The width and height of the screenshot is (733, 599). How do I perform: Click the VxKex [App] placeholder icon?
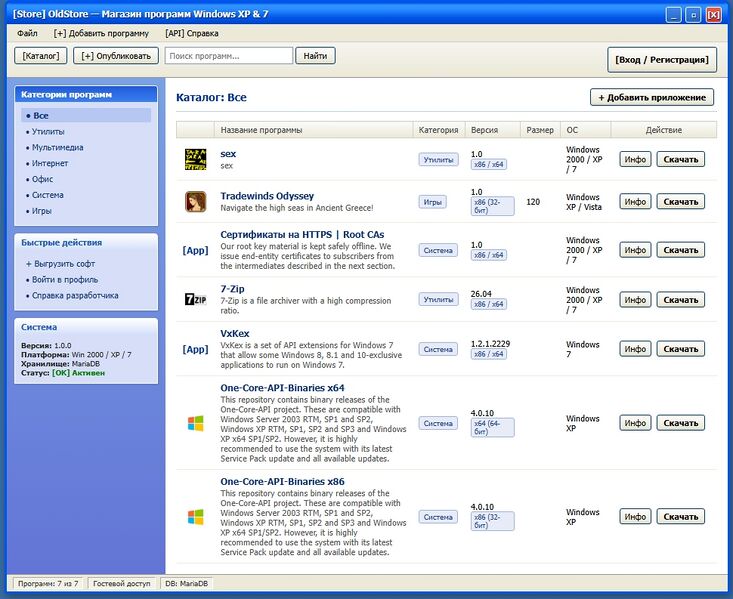coord(195,349)
